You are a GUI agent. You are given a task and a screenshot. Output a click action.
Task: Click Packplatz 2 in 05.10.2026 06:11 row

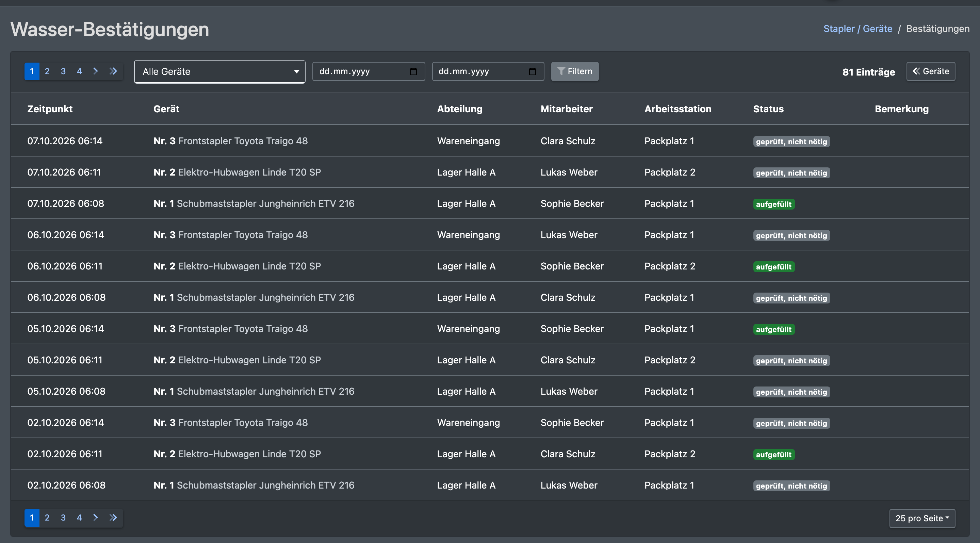(x=670, y=360)
